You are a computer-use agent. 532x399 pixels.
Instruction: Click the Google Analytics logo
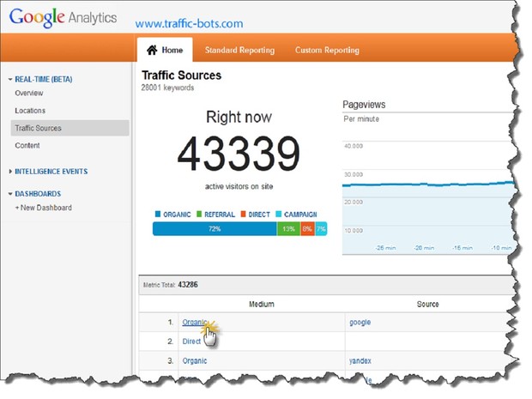tap(63, 18)
